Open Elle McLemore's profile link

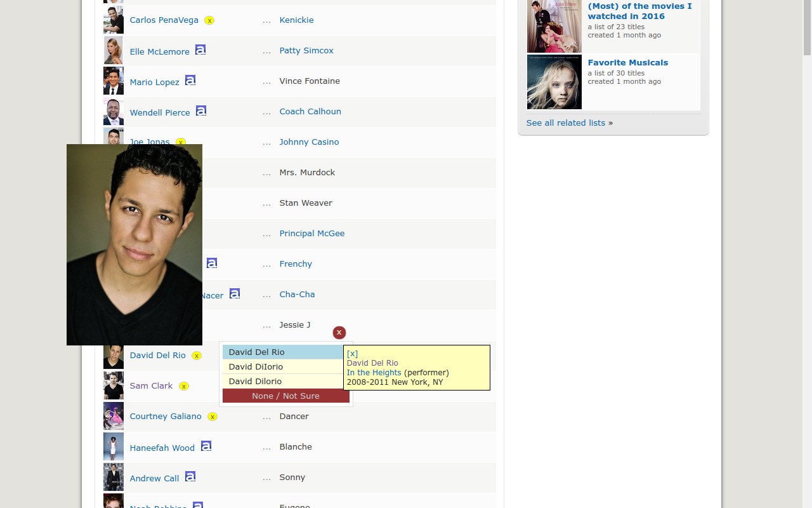160,52
